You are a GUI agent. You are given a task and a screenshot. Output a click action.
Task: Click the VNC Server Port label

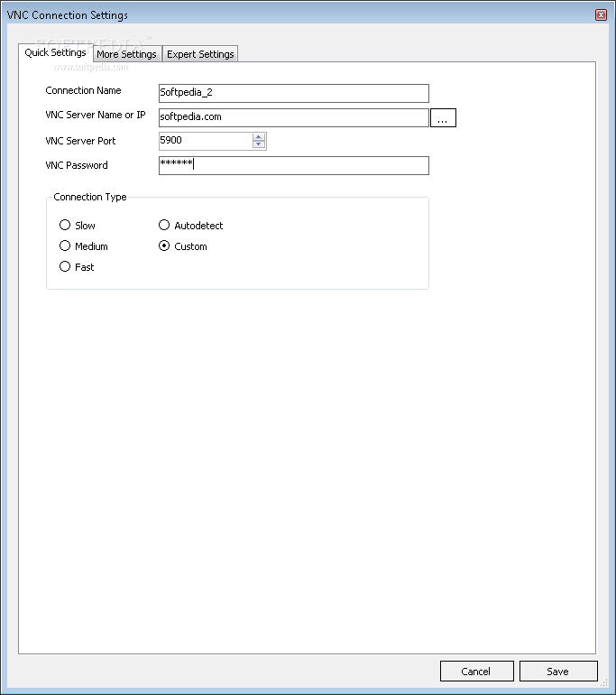tap(80, 141)
